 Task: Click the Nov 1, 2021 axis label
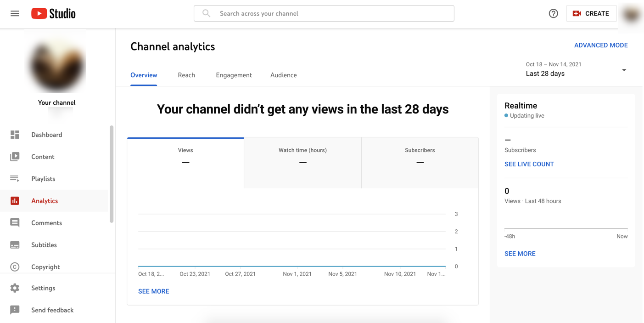pyautogui.click(x=297, y=274)
